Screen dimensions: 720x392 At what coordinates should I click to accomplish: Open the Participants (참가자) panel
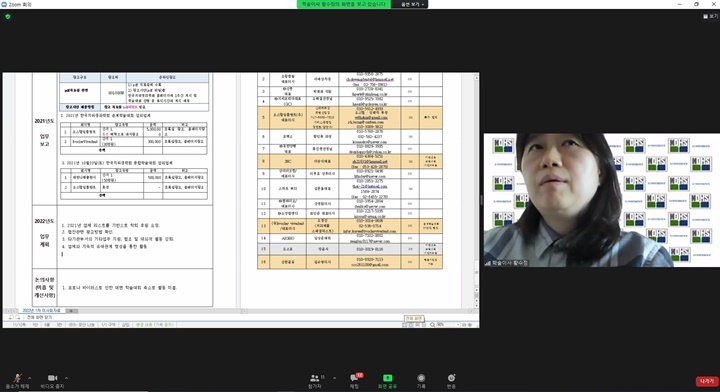click(x=315, y=381)
